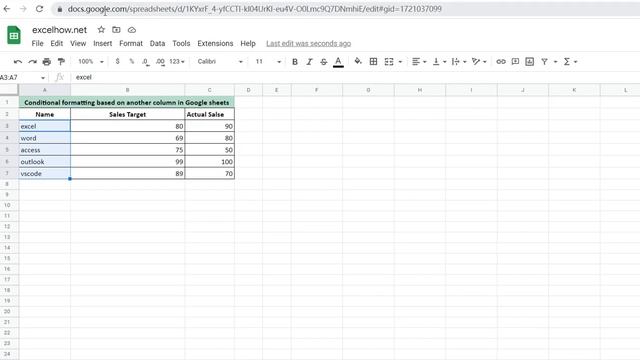Select the cell containing 'vscode'

[x=44, y=173]
